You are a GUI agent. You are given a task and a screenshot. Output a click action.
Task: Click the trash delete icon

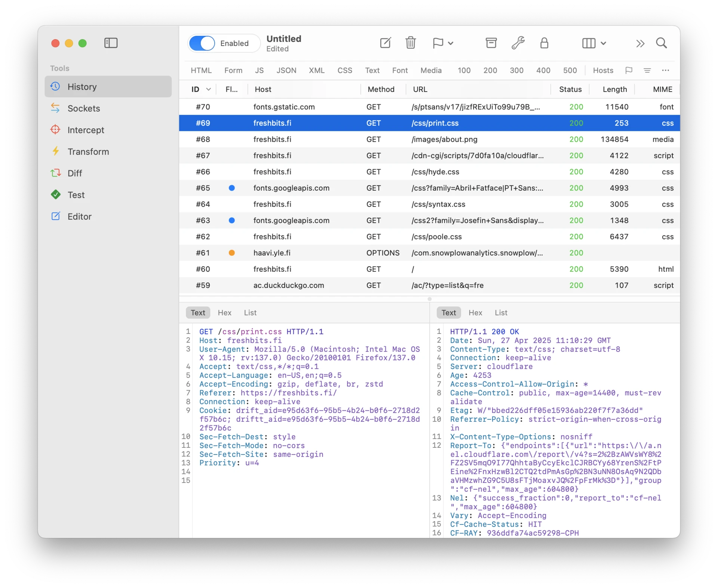click(x=411, y=43)
